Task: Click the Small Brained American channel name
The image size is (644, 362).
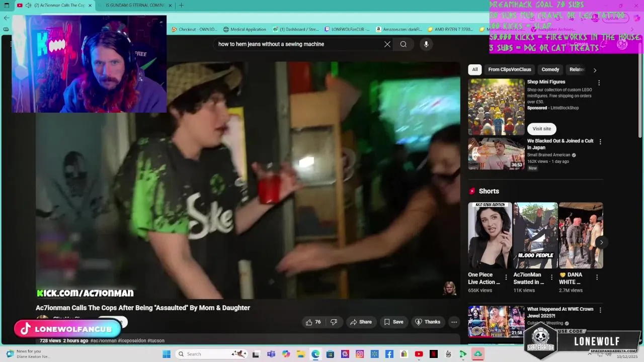Action: (548, 155)
